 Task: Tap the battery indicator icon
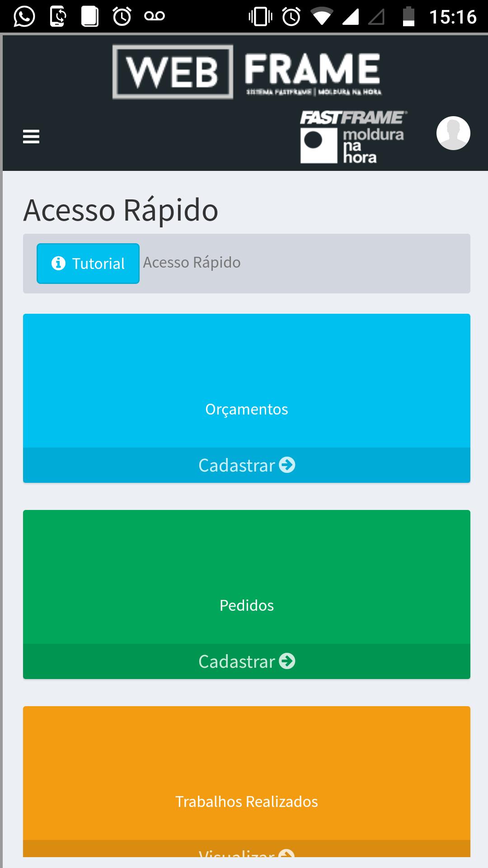coord(408,17)
